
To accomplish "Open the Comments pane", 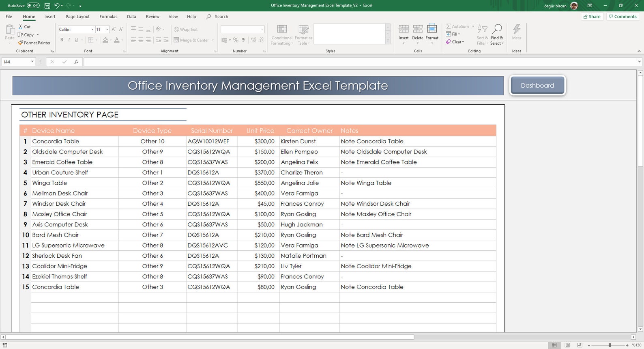I will pyautogui.click(x=623, y=17).
